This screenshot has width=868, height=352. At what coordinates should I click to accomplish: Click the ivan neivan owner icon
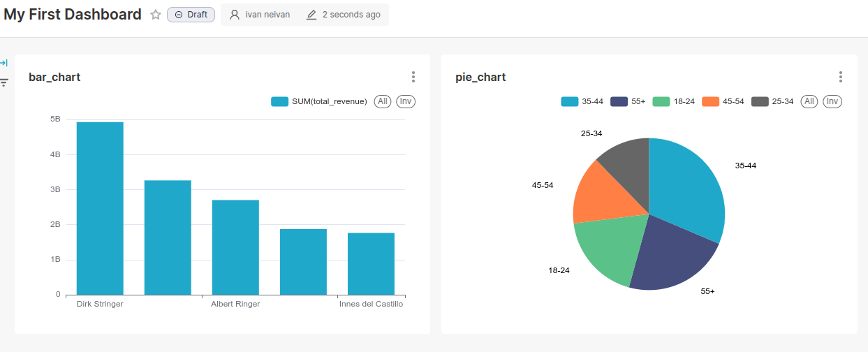point(235,15)
